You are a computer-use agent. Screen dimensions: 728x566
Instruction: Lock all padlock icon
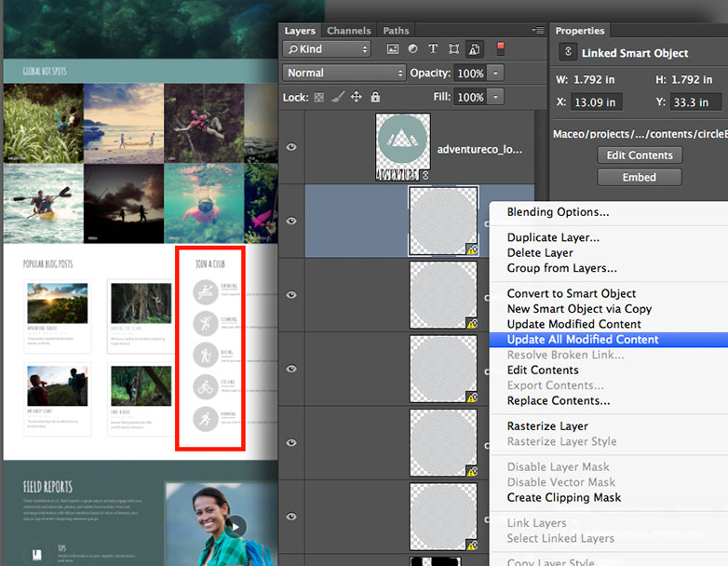pyautogui.click(x=375, y=97)
